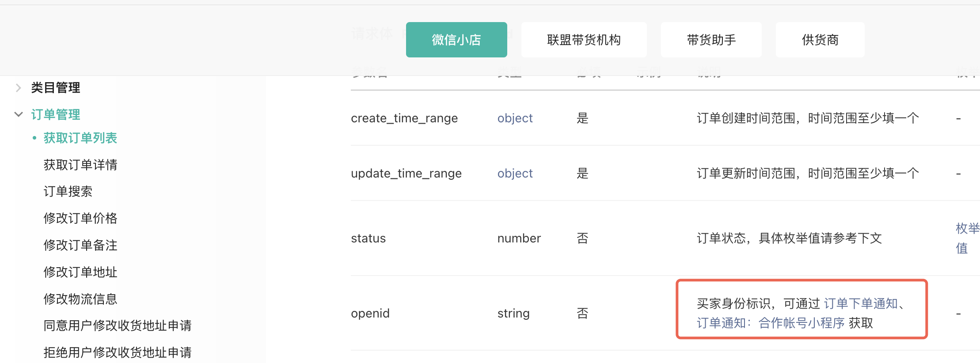
Task: Select the 订单创建时间范围 description text
Action: (x=808, y=118)
